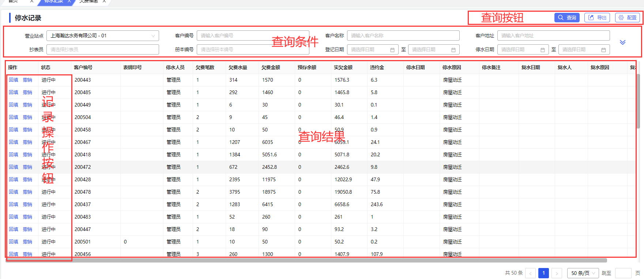The width and height of the screenshot is (644, 279).
Task: Click the 欠费金额 column header
Action: pyautogui.click(x=271, y=67)
